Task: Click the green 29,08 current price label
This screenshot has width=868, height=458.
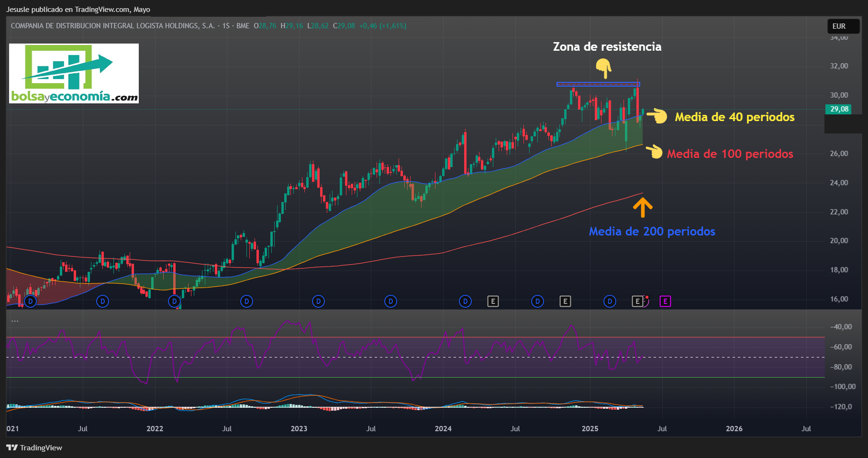Action: click(839, 109)
